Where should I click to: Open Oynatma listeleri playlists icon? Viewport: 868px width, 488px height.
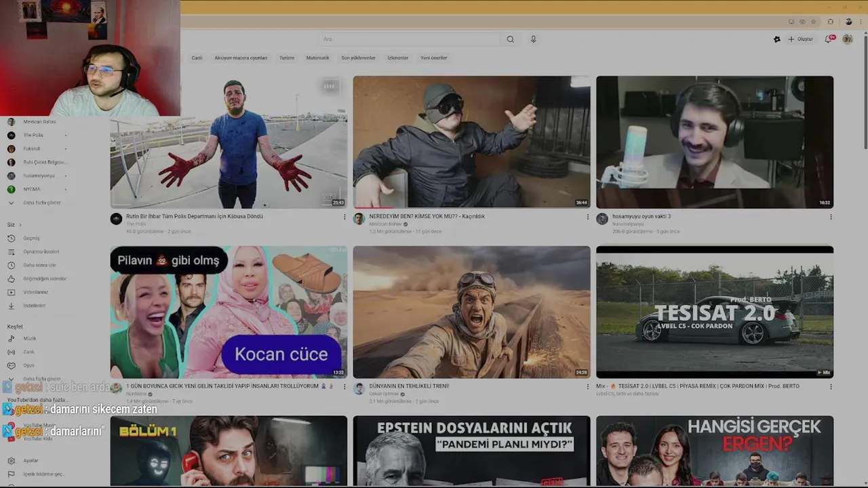point(11,251)
